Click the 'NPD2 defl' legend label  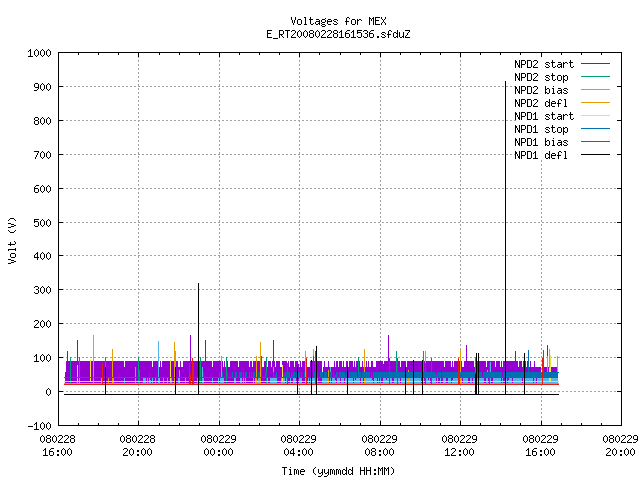coord(541,103)
